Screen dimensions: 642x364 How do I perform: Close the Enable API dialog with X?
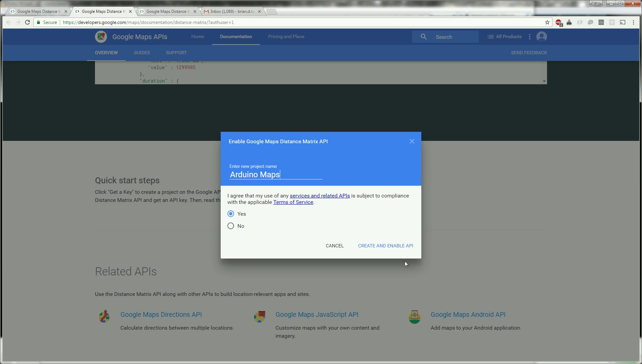click(x=412, y=142)
